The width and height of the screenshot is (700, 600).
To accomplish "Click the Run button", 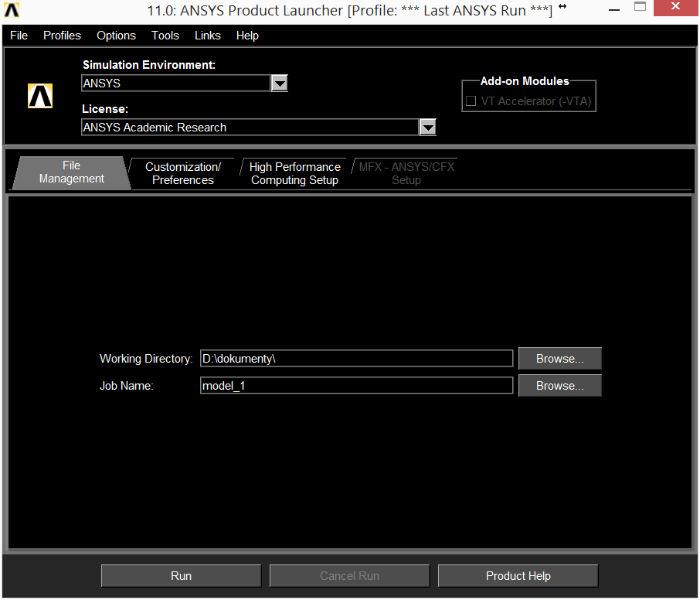I will click(x=182, y=576).
